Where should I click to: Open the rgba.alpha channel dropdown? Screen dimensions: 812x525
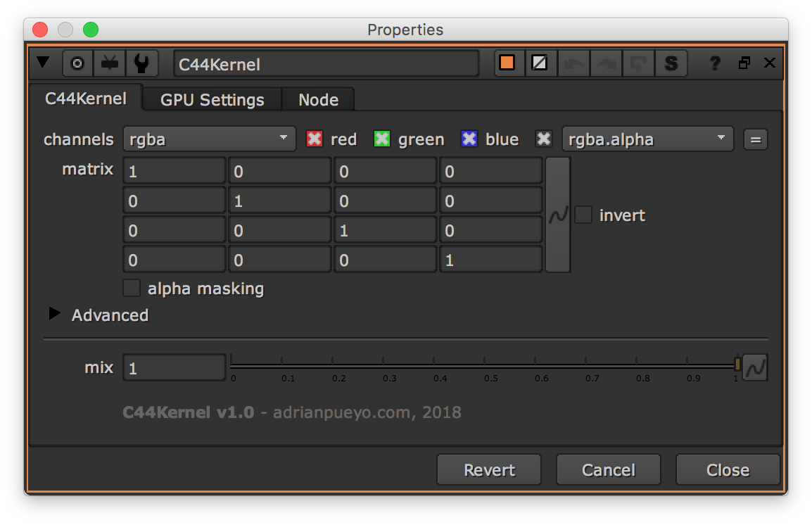[647, 139]
